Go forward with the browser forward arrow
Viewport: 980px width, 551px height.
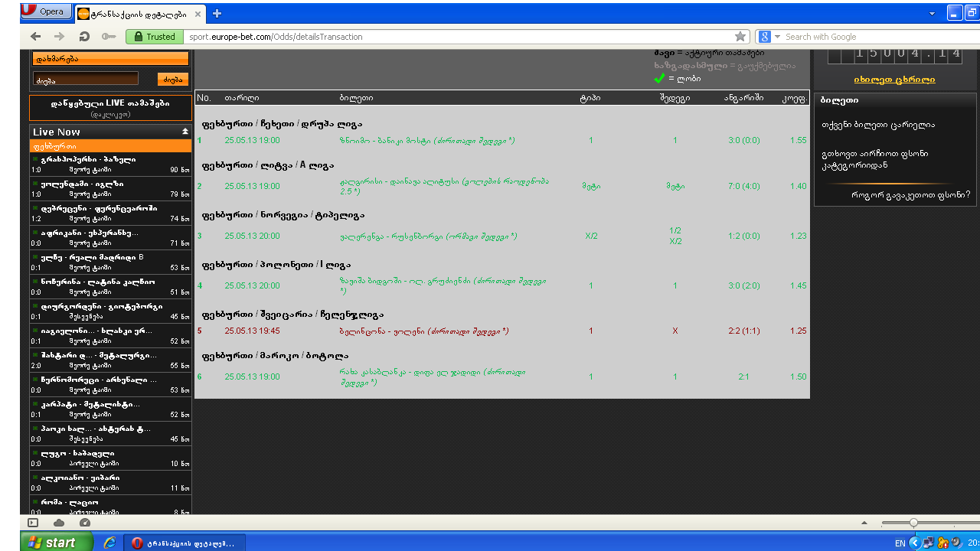pyautogui.click(x=59, y=37)
